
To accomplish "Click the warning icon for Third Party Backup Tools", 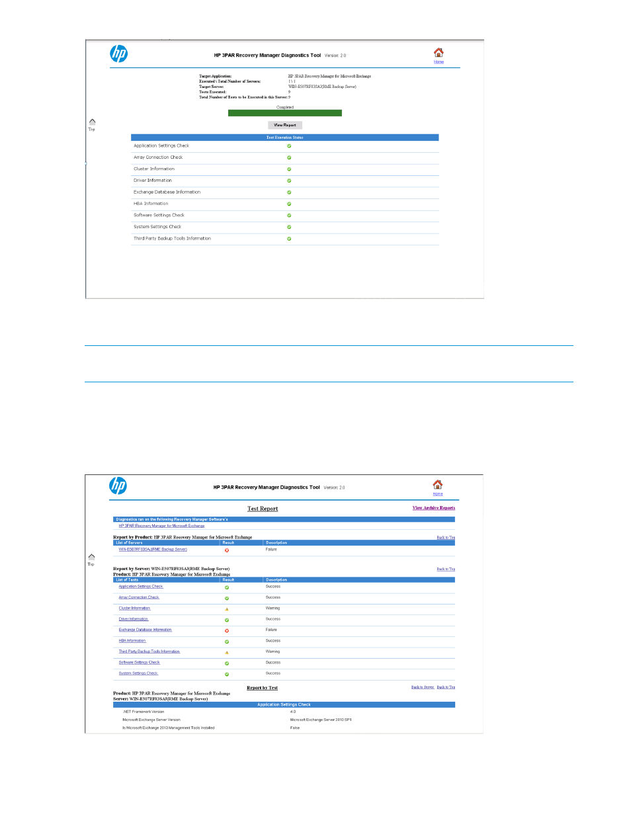I will (x=227, y=652).
